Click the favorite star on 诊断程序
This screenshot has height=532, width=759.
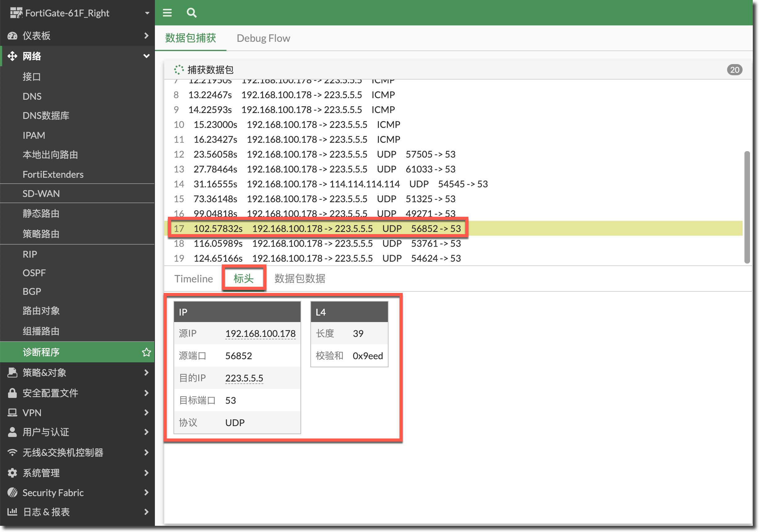tap(147, 352)
